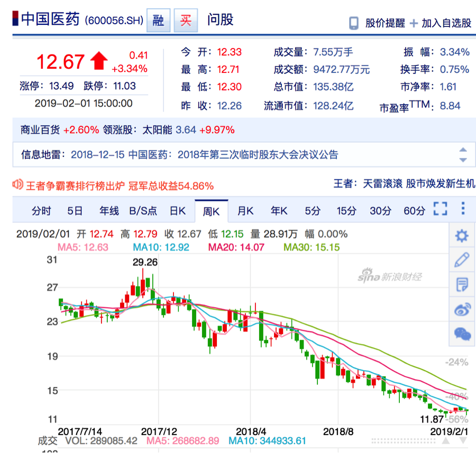476x453 pixels.
Task: Click the speaker announcement icon
Action: click(x=17, y=184)
